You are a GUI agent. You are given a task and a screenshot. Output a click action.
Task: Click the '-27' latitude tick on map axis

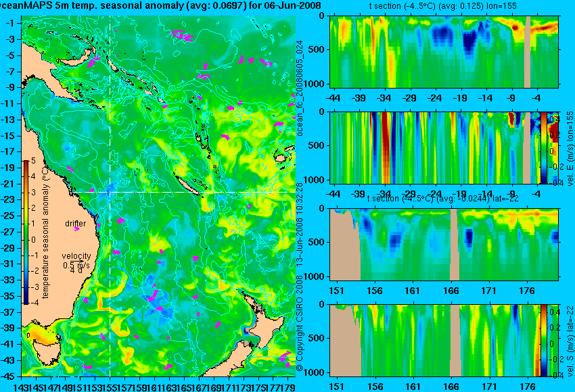tap(7, 232)
